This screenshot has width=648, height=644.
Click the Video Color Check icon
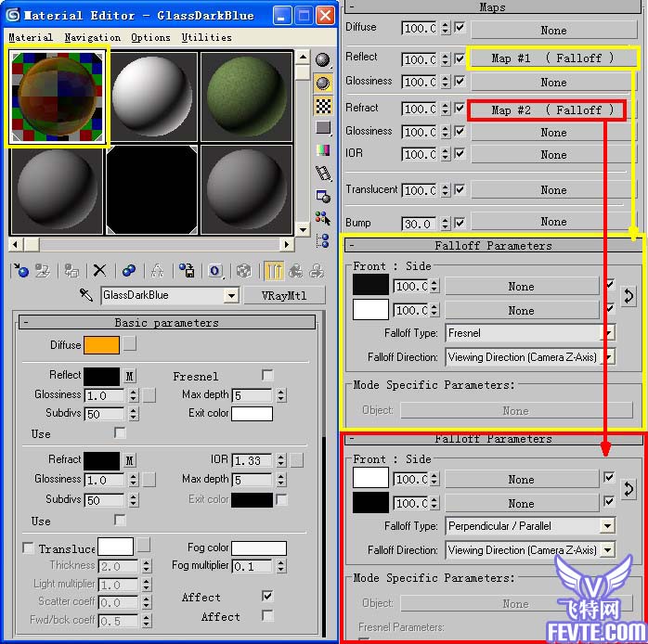click(323, 150)
